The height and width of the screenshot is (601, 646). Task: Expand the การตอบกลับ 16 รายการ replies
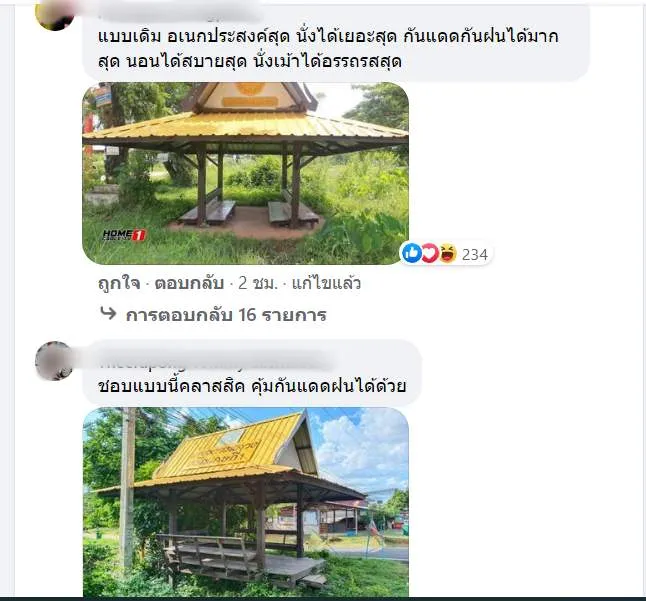click(226, 315)
